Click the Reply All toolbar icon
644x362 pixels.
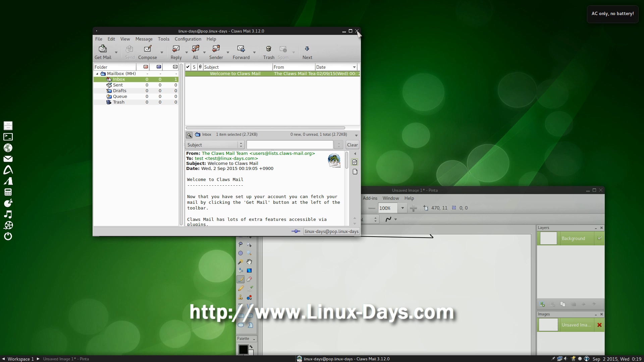click(195, 49)
